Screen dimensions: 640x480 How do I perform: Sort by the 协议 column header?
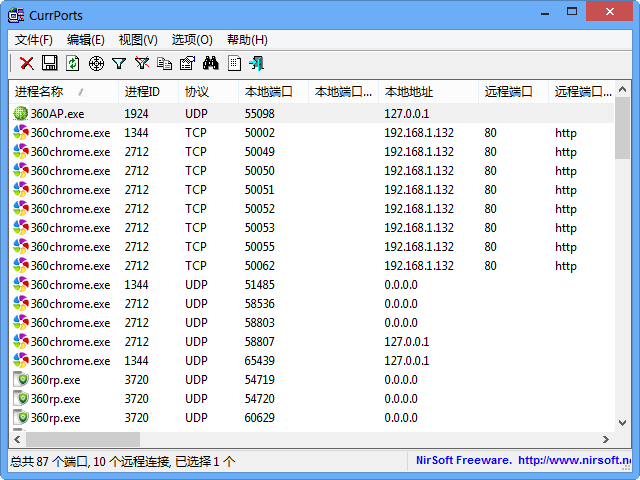coord(196,92)
